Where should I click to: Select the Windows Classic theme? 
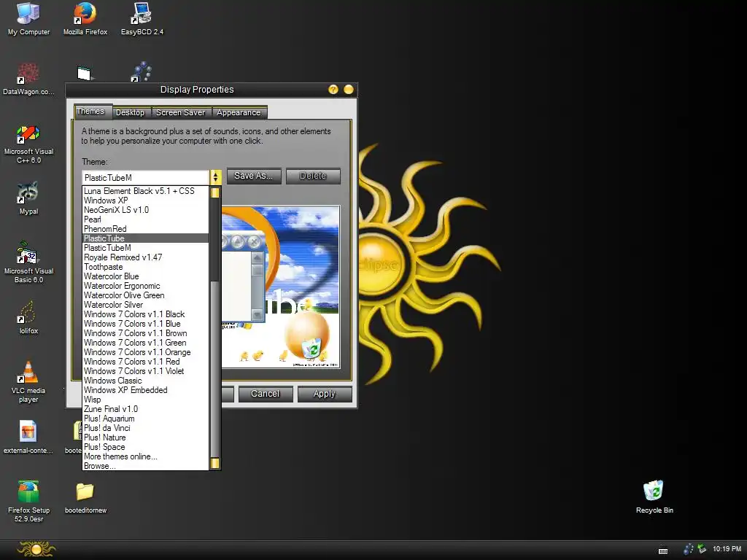tap(145, 381)
